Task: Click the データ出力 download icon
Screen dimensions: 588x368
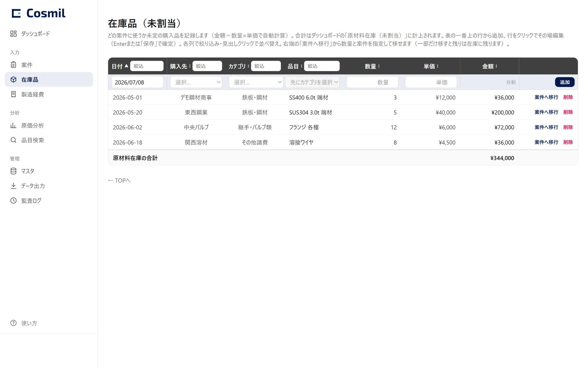Action: click(x=13, y=186)
